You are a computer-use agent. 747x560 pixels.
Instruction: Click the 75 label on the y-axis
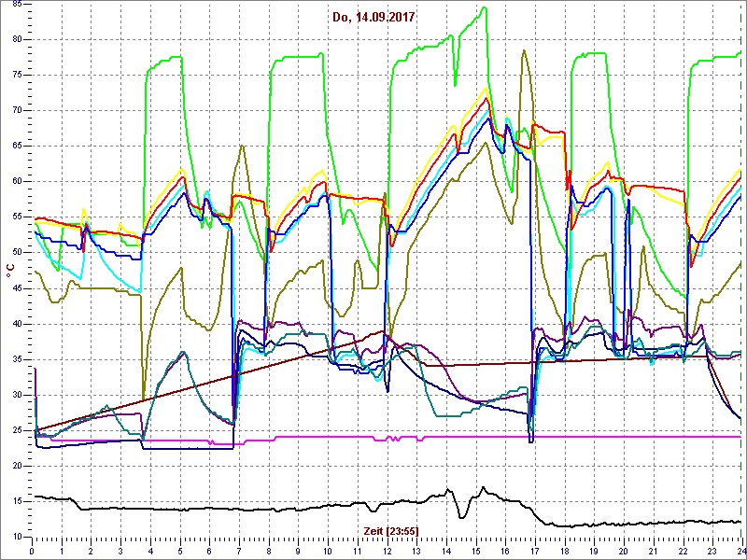[x=19, y=76]
